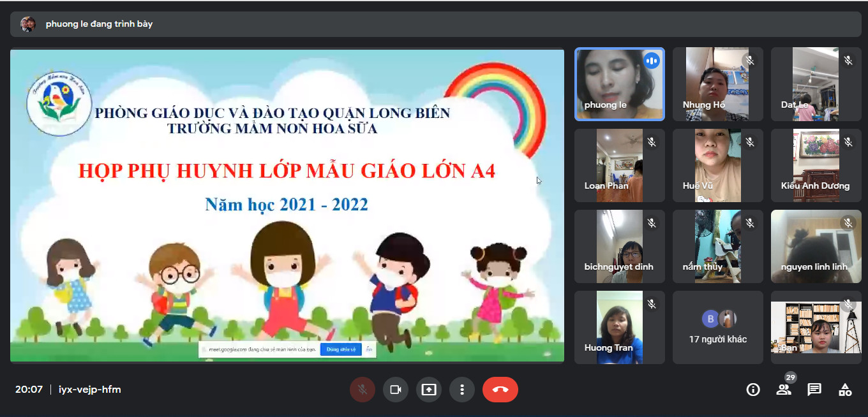Toggle the camera button off
Viewport: 868px width, 417px height.
click(x=396, y=390)
